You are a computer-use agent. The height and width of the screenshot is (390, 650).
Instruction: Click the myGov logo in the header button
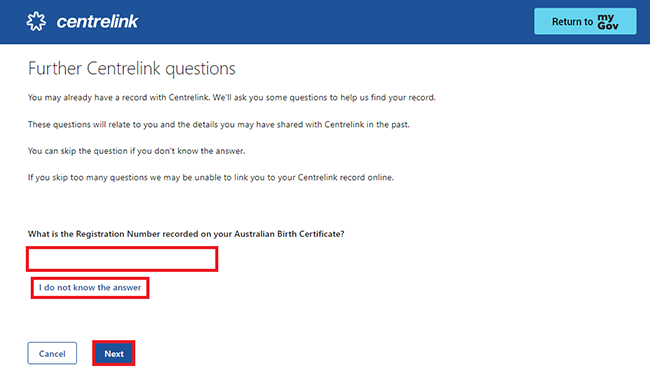(608, 22)
